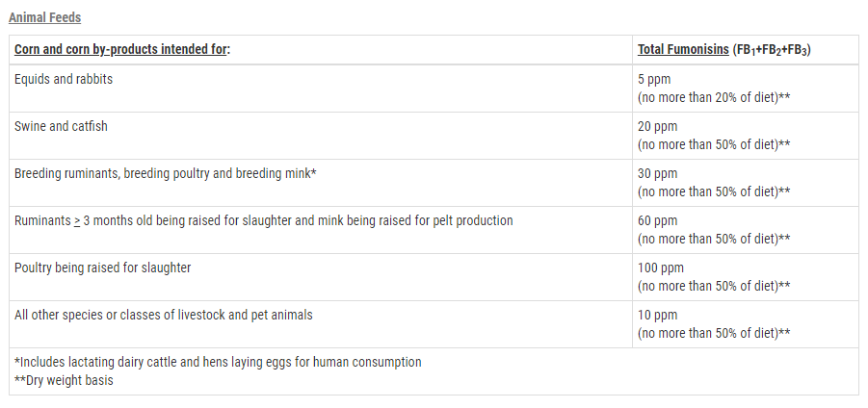Click the lactating dairy cattle footnote

coord(218,362)
